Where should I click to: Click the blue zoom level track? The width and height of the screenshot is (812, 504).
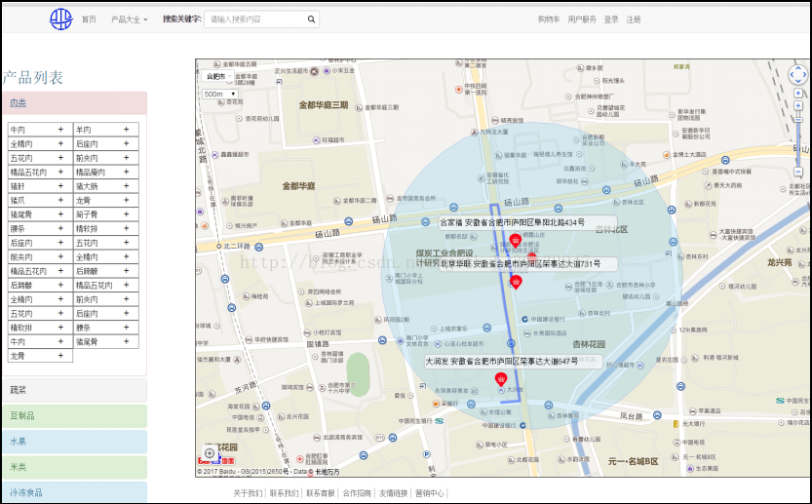[798, 146]
